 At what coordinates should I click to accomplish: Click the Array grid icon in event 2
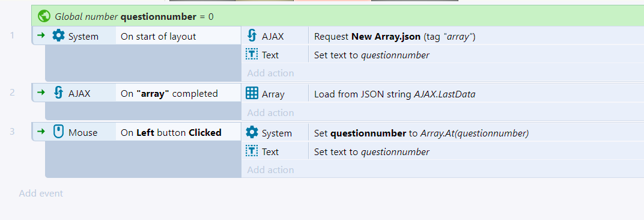point(252,94)
